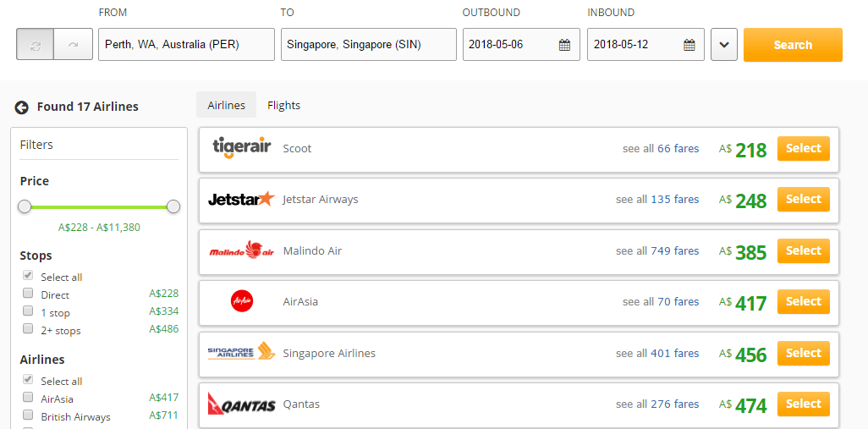Select the Singapore Airlines A$456 fare
Image resolution: width=868 pixels, height=429 pixels.
pos(803,353)
